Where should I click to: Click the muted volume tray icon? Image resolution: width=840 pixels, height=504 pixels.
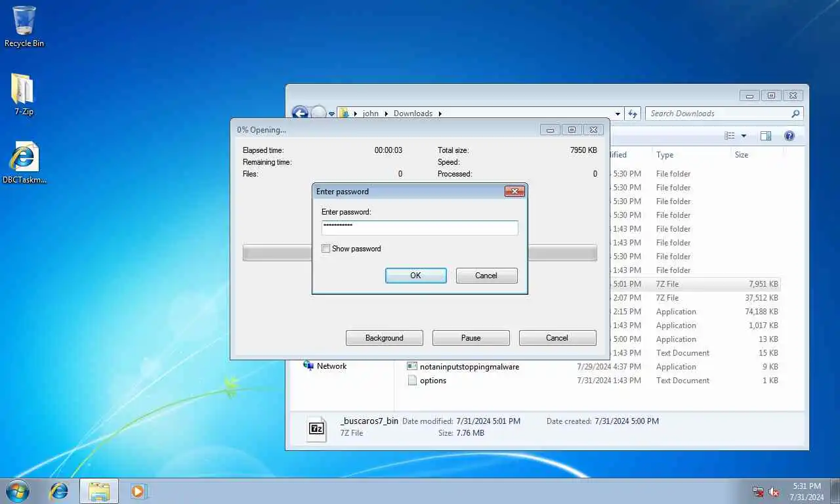(x=774, y=492)
